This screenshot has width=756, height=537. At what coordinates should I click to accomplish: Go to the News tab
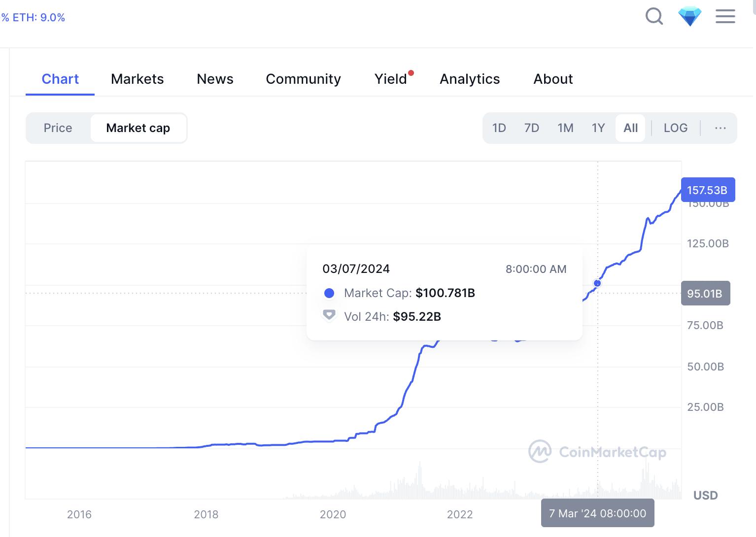pos(215,79)
